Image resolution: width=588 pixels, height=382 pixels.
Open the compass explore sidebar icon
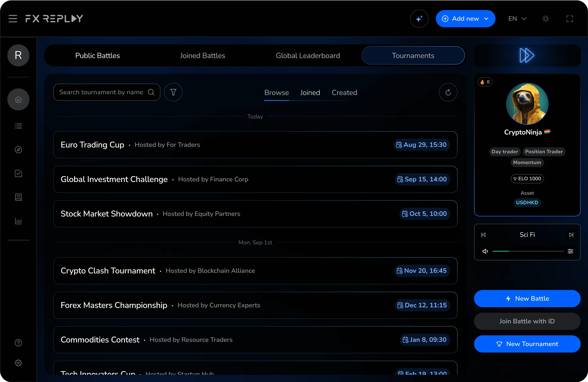pyautogui.click(x=18, y=150)
